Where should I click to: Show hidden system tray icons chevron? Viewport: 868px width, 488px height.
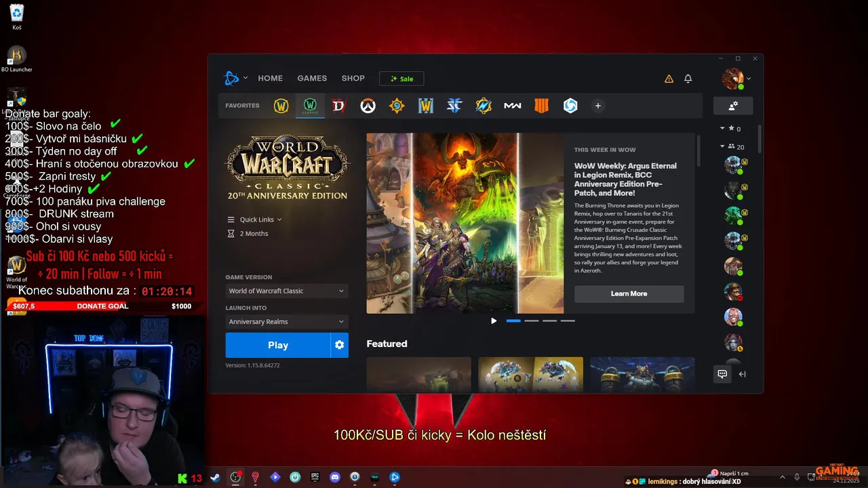point(782,477)
